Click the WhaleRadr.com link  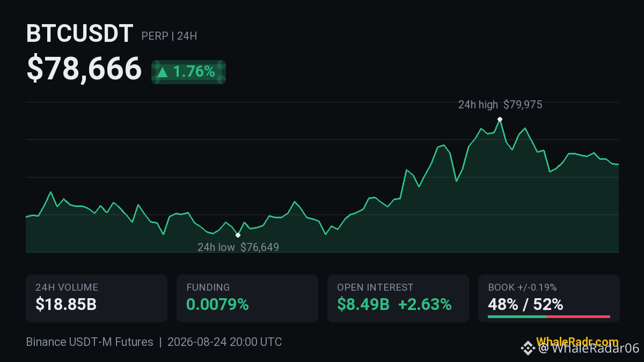[x=577, y=342]
